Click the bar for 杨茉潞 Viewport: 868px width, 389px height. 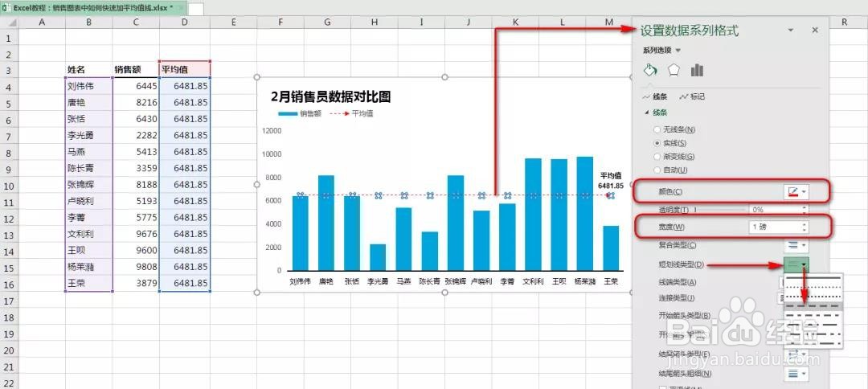(584, 214)
